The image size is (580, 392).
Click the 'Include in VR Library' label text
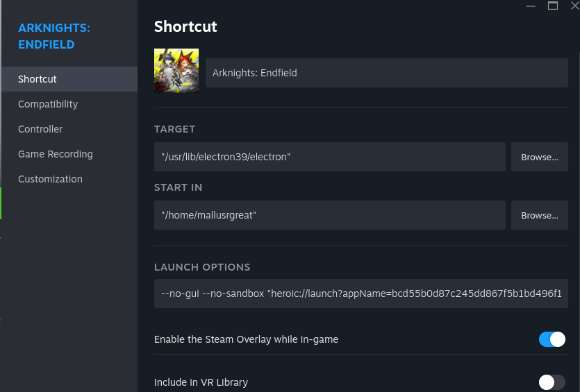point(201,382)
